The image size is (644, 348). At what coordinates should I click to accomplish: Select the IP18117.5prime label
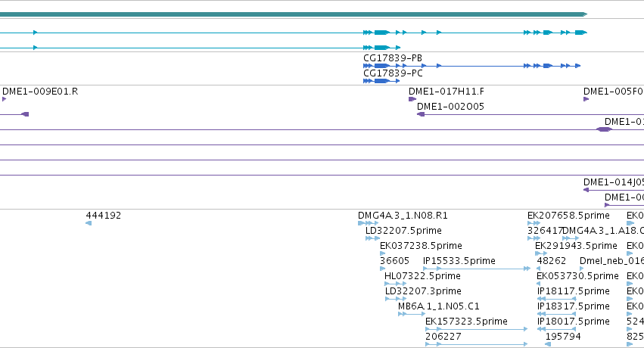(x=574, y=291)
